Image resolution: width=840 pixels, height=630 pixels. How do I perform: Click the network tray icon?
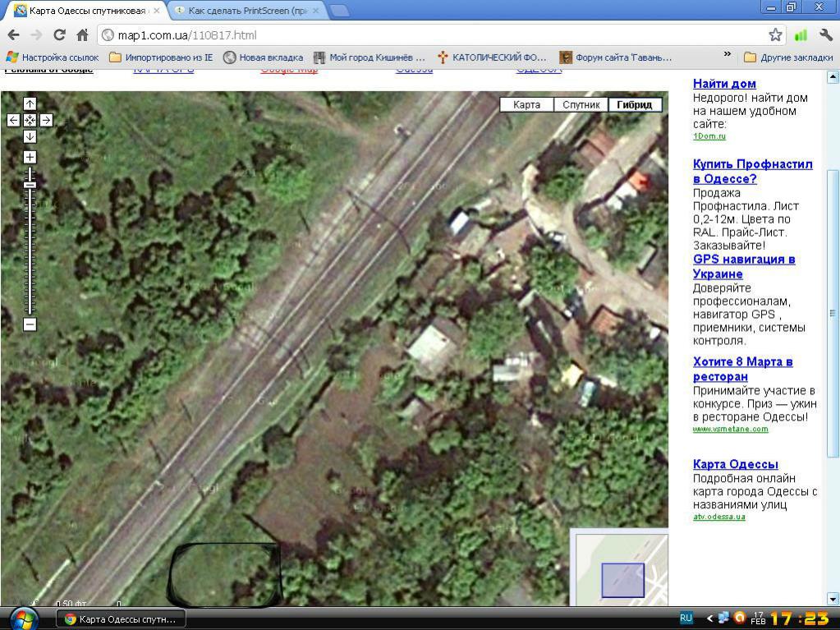pyautogui.click(x=723, y=618)
